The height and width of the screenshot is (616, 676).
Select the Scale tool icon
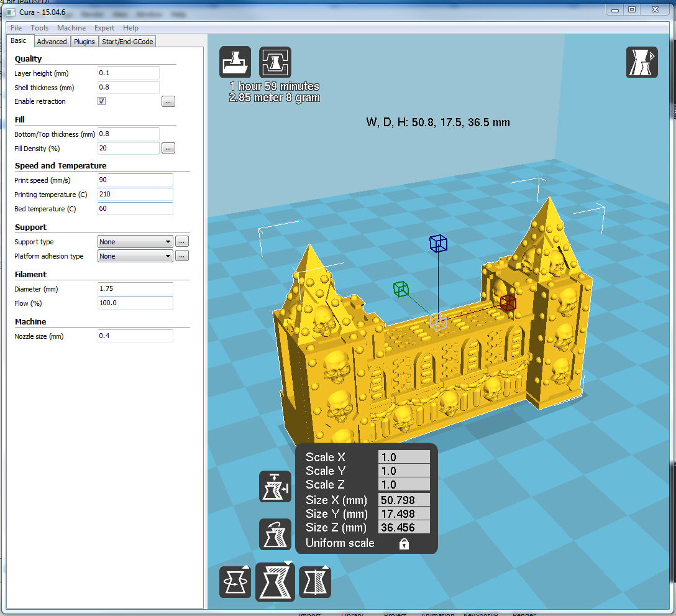click(275, 582)
